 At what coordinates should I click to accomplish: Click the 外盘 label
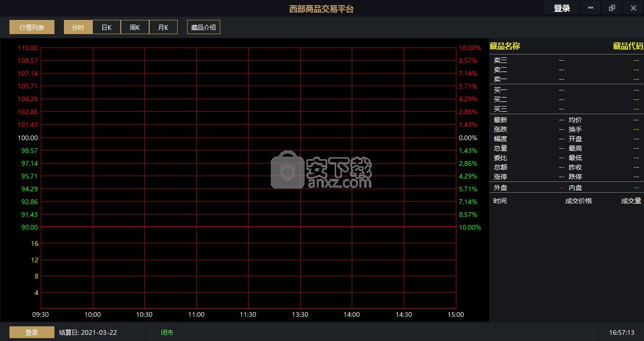pos(501,188)
